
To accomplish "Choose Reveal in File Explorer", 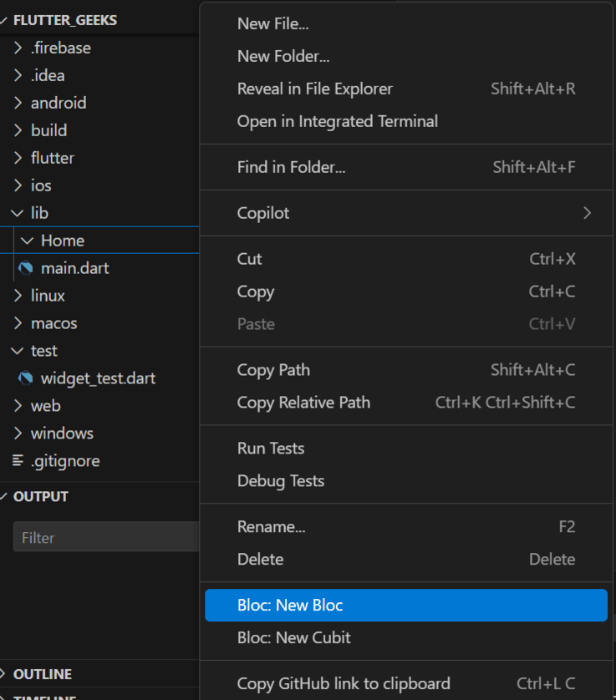I will 315,89.
